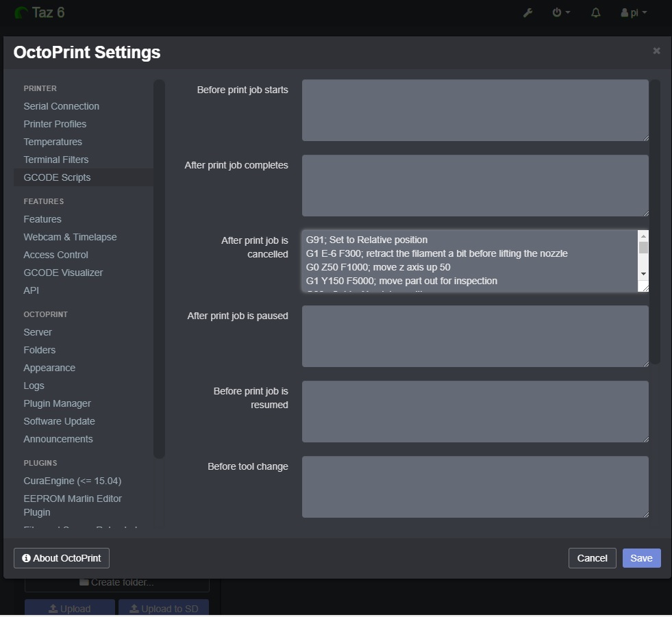The height and width of the screenshot is (617, 672).
Task: Click the 'G0 Z50 F1000; move z axis up 50' line
Action: [x=378, y=267]
